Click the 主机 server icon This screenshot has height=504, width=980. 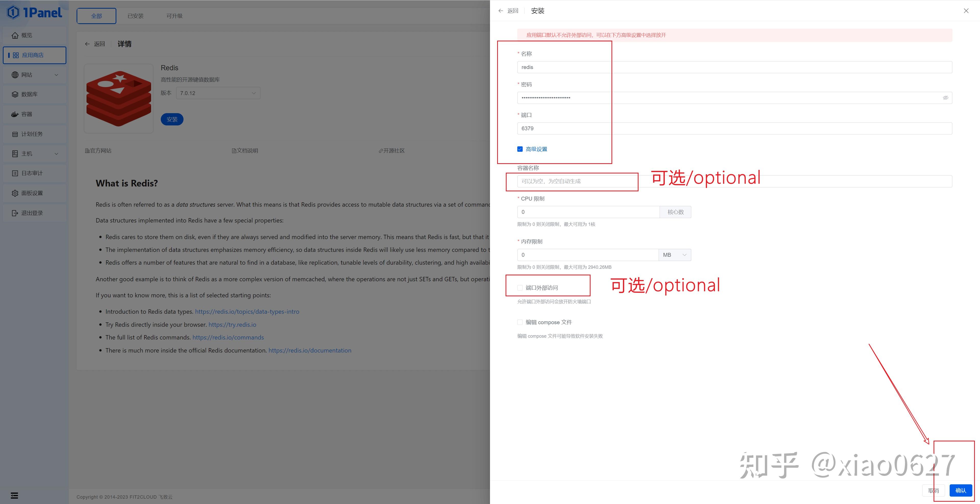click(x=15, y=154)
